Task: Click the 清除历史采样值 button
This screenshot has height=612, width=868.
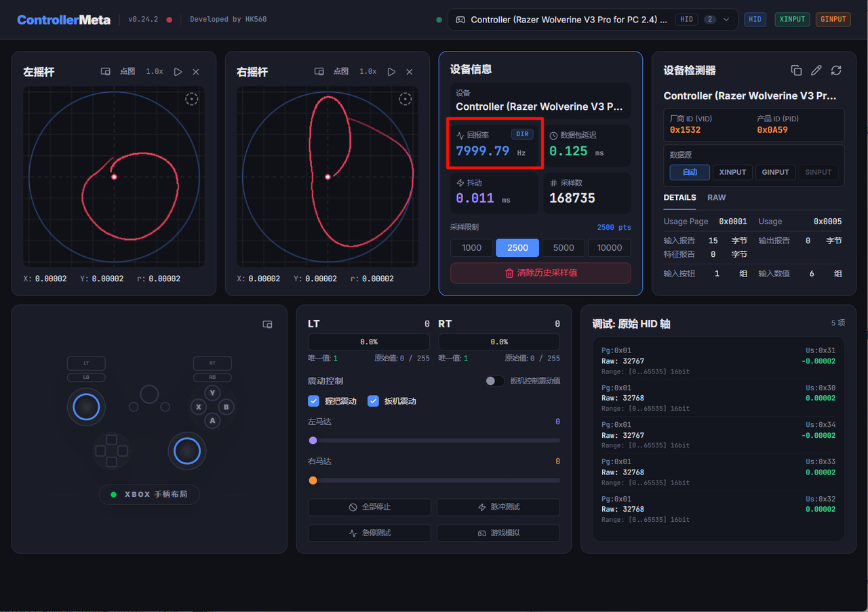Action: coord(540,273)
